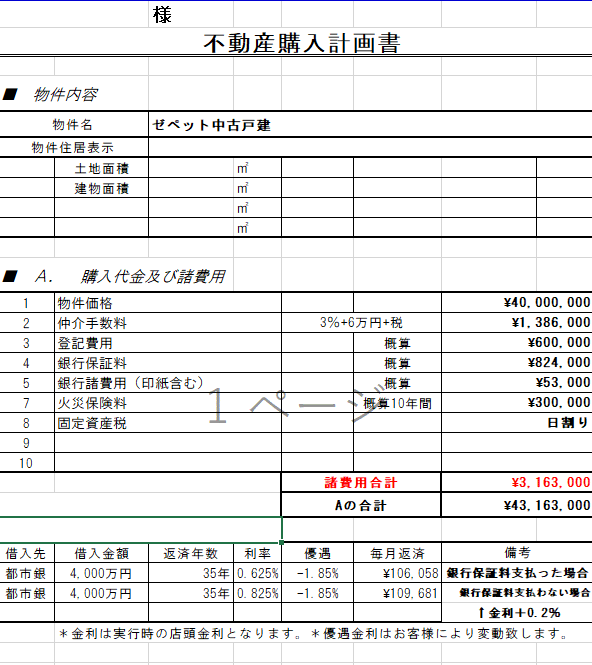Select the ㎡ cell in 土地面積 row
This screenshot has height=665, width=592.
[x=257, y=168]
